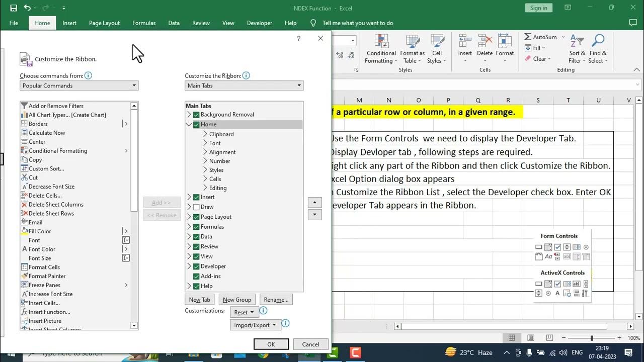Click the zoom in plus button
This screenshot has height=362, width=644.
pos(619,338)
